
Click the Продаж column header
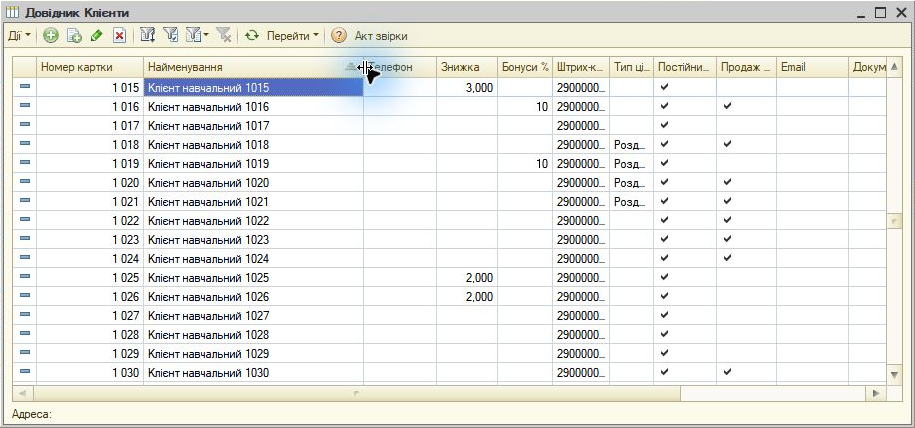746,67
